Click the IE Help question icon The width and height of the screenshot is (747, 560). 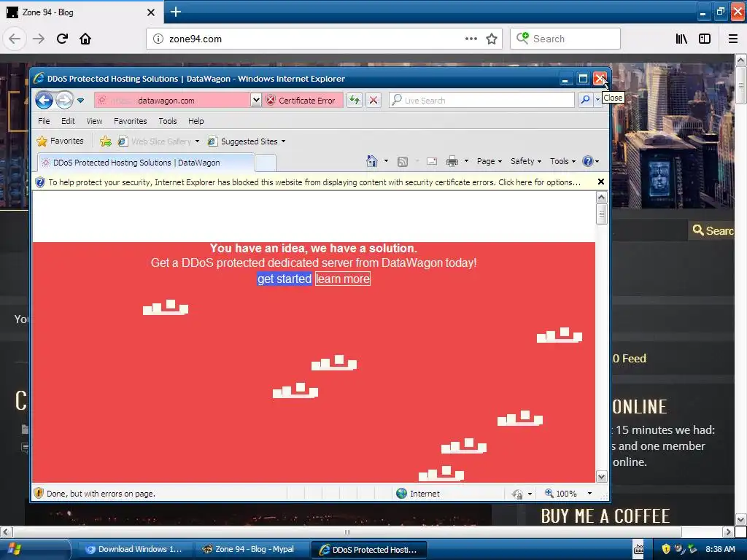pyautogui.click(x=588, y=161)
